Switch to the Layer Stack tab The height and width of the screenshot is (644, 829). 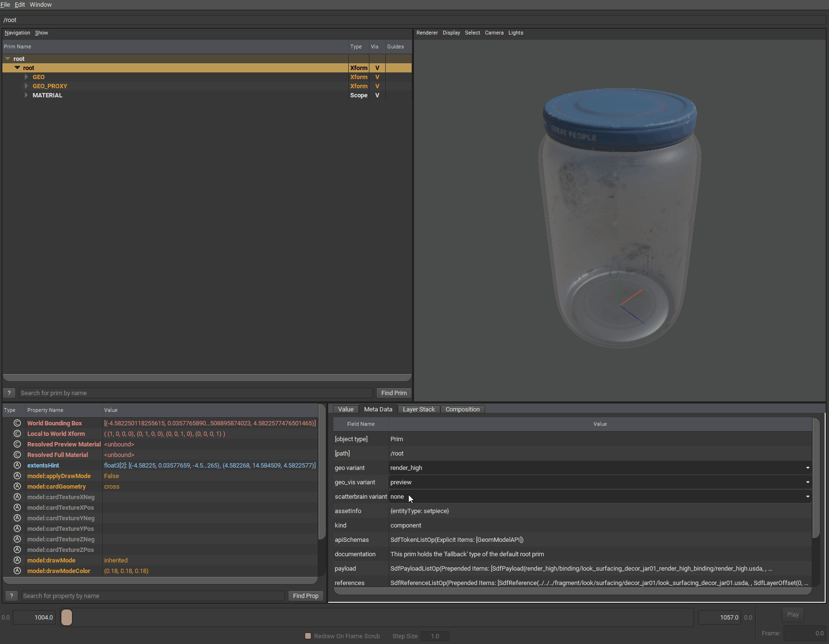(418, 409)
